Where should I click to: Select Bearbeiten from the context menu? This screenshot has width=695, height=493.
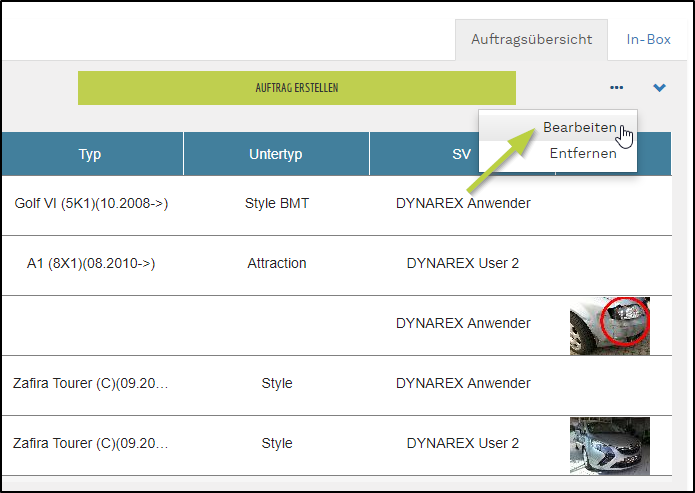tap(579, 128)
